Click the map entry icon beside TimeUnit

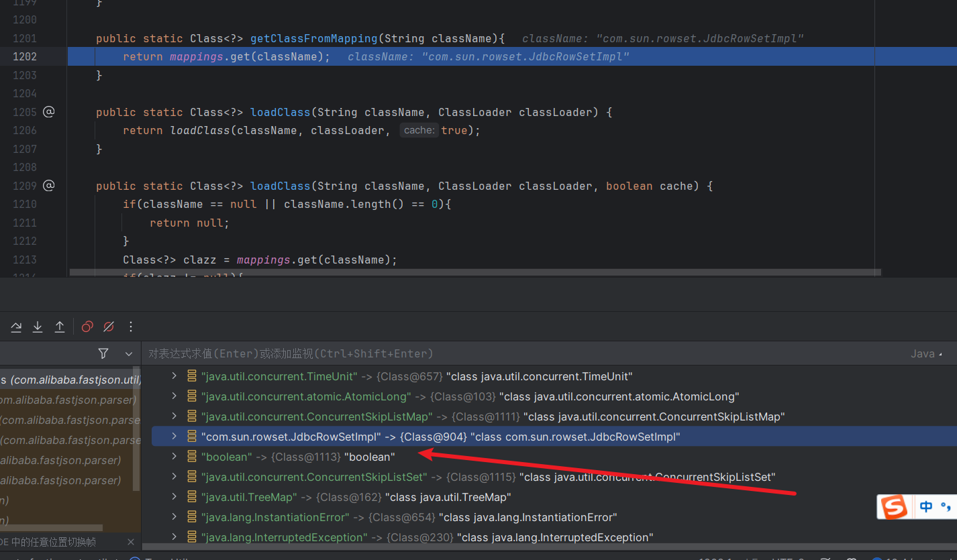tap(192, 376)
